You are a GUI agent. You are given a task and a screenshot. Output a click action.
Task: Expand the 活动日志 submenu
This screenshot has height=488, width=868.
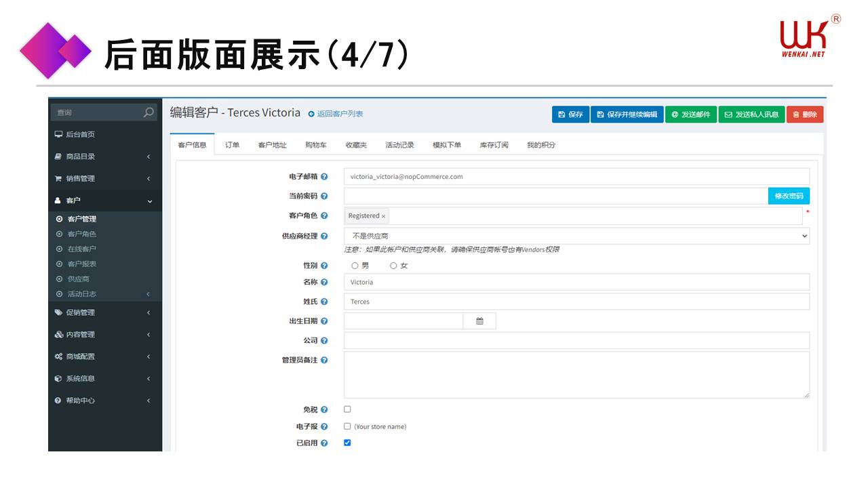coord(105,294)
